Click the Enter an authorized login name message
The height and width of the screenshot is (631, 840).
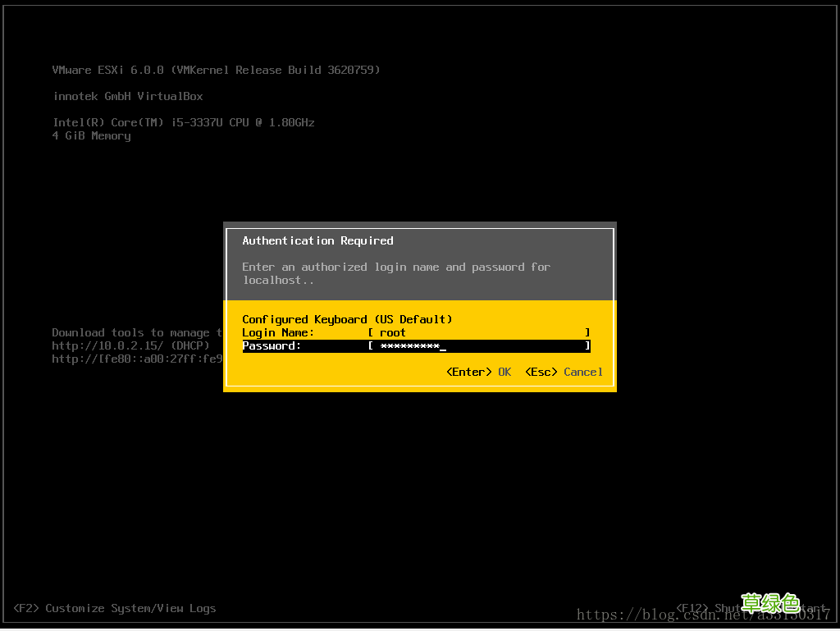pos(396,273)
